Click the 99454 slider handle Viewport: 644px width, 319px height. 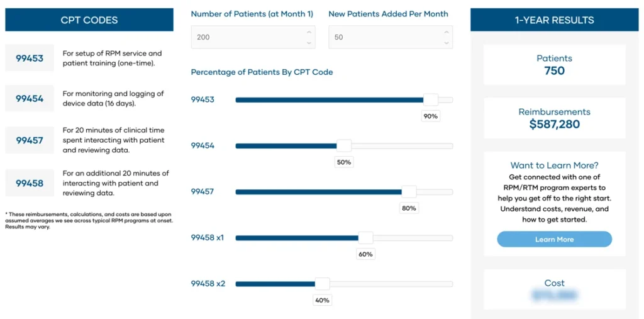coord(344,145)
